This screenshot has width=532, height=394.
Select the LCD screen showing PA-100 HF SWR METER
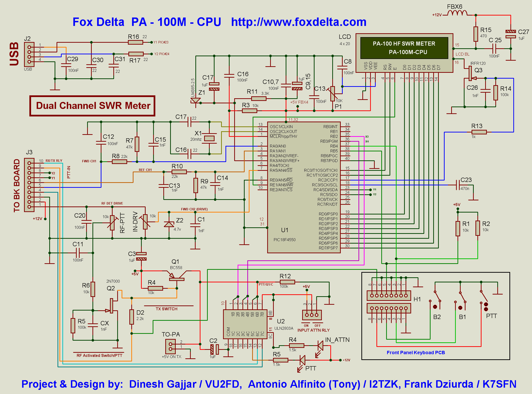tap(404, 48)
